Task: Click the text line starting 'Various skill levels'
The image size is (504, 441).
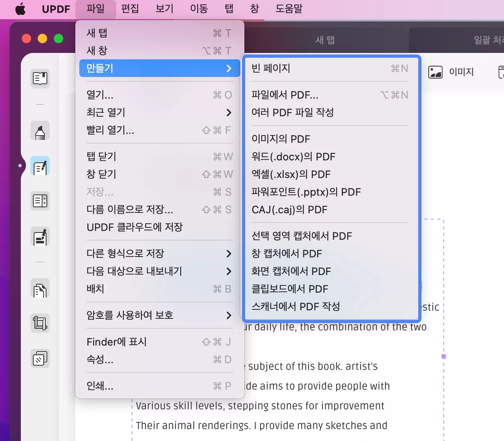Action: click(260, 406)
